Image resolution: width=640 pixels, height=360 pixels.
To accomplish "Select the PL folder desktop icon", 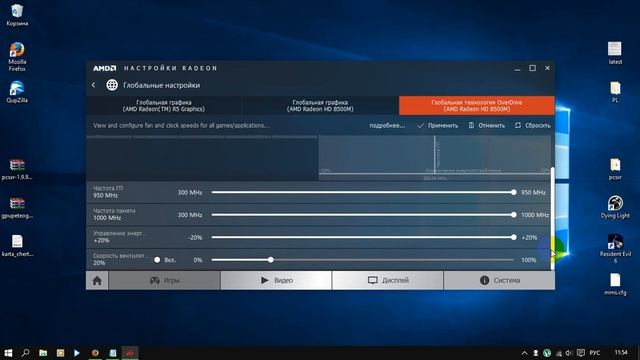I will [x=615, y=91].
